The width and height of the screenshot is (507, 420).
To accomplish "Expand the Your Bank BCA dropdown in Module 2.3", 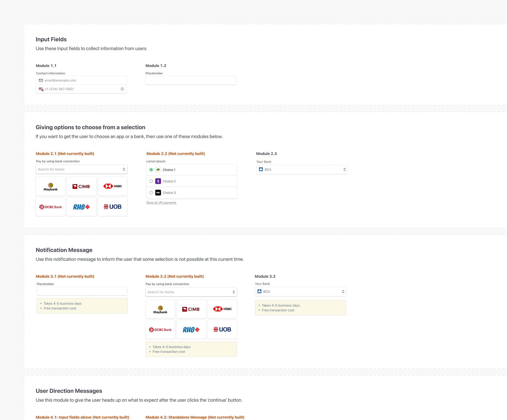I will pos(301,169).
